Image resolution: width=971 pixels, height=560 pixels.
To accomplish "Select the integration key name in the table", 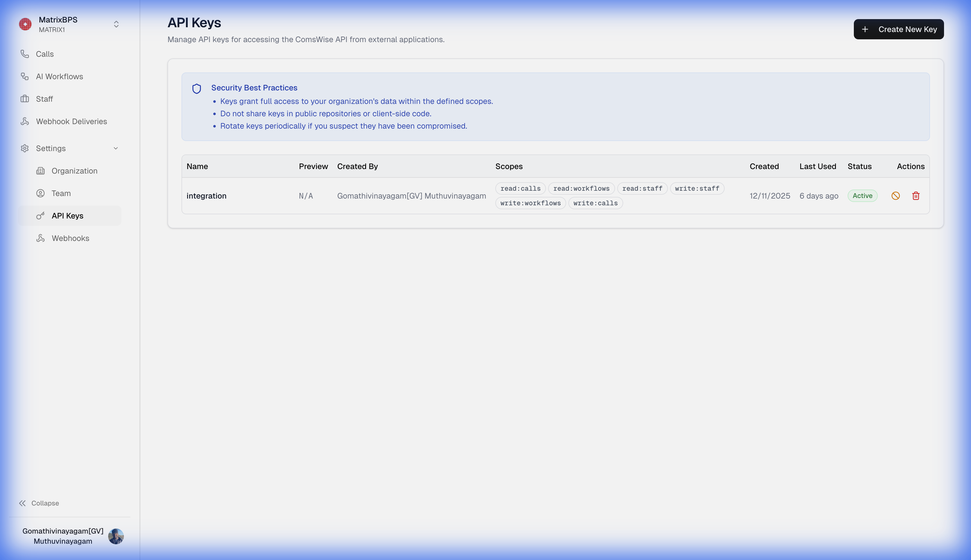I will click(206, 196).
